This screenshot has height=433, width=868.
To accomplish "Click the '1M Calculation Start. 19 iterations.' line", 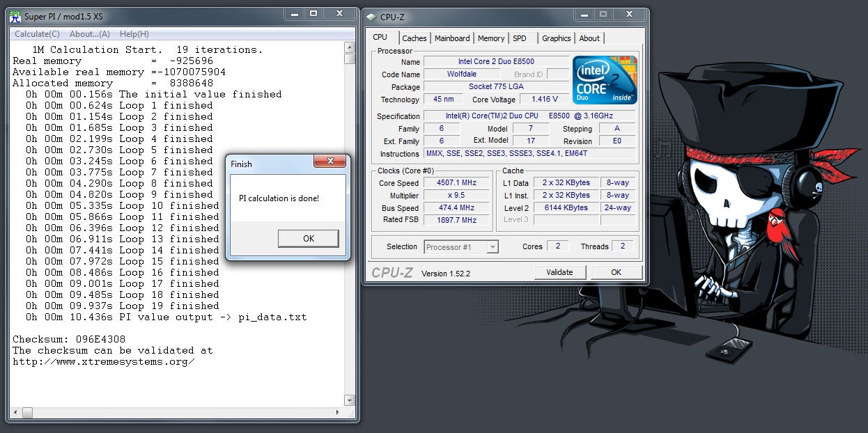I will coord(148,49).
